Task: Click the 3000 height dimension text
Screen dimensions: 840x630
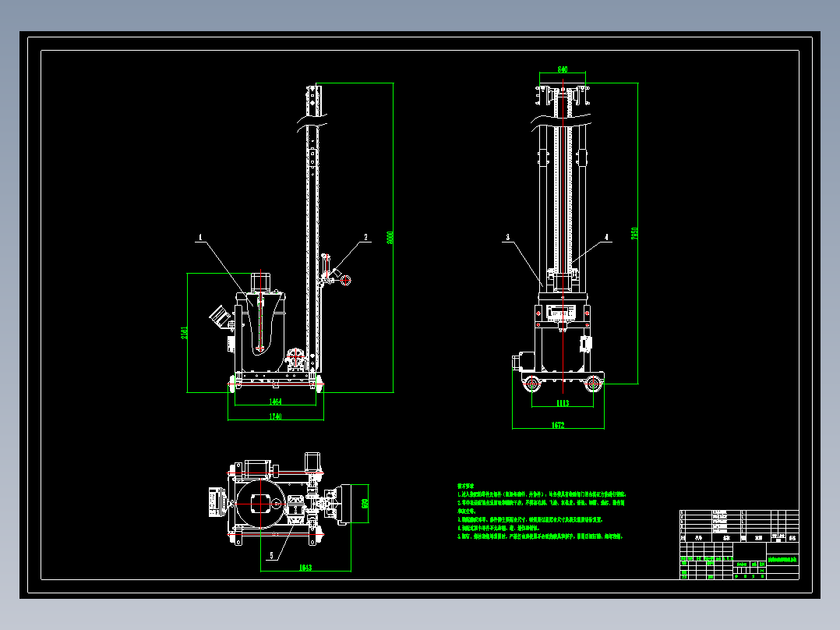Action: (x=390, y=238)
